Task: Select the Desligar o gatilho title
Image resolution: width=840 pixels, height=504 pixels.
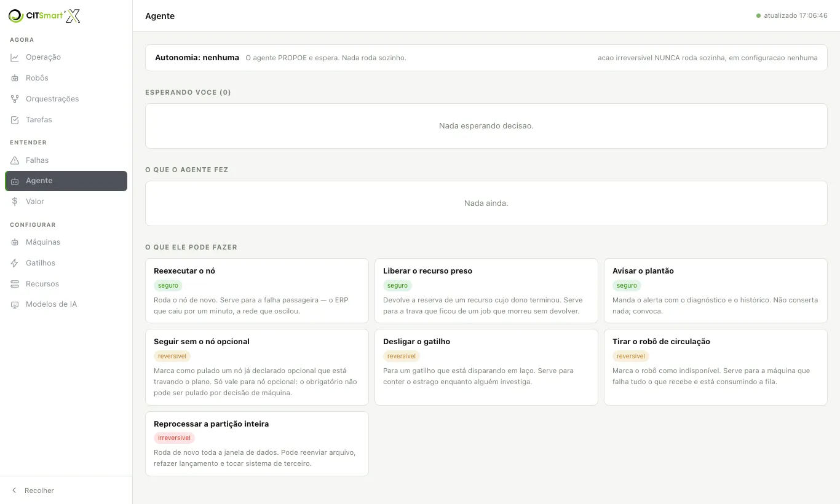Action: [416, 342]
